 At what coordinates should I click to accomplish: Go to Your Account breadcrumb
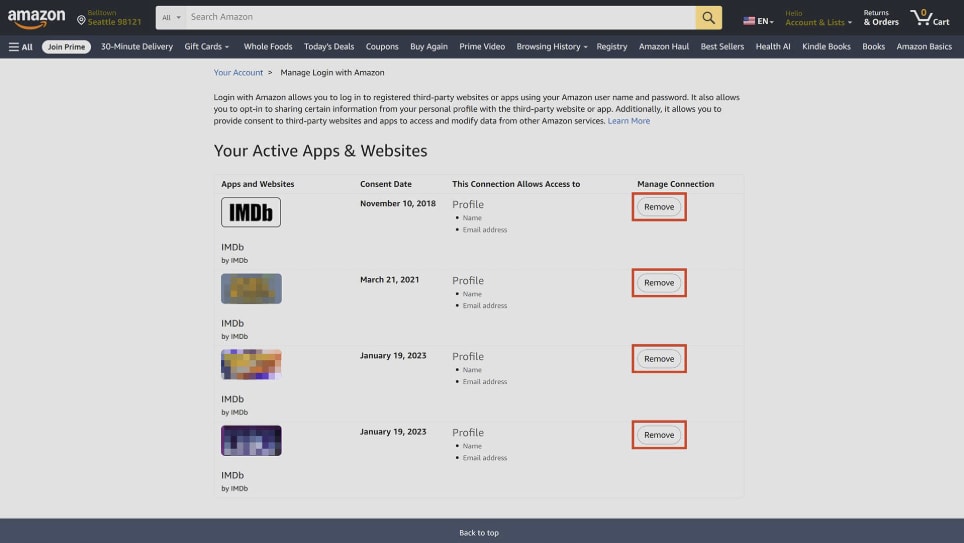click(x=238, y=73)
